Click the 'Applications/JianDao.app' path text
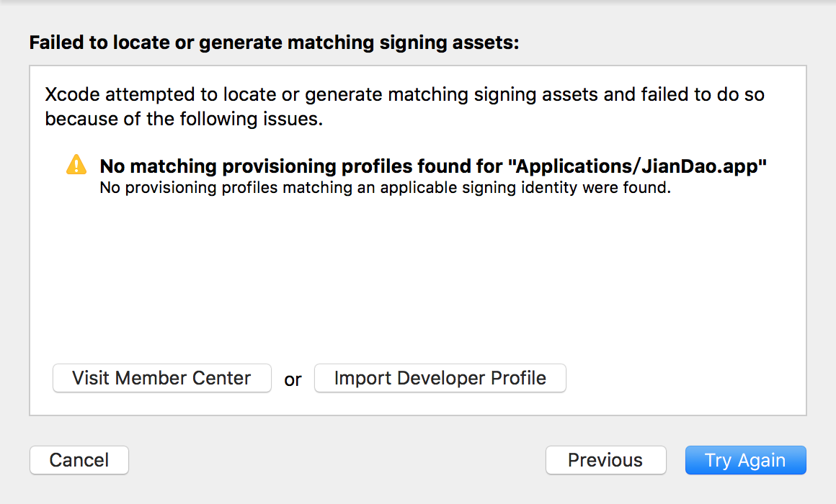Viewport: 836px width, 504px height. (637, 166)
